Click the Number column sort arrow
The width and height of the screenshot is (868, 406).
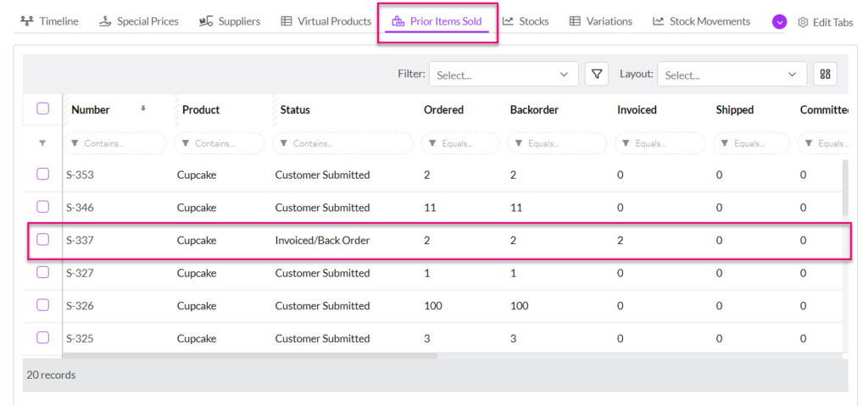(143, 109)
